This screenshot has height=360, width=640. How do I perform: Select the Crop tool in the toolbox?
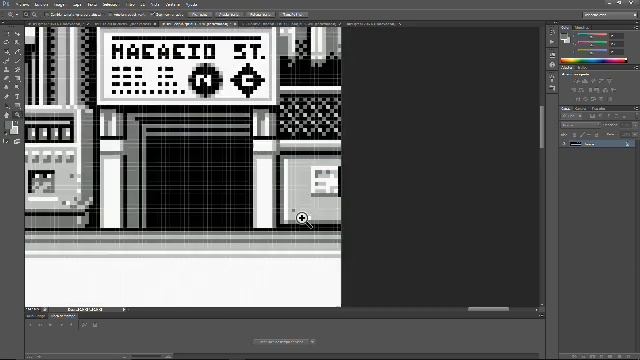(7, 52)
